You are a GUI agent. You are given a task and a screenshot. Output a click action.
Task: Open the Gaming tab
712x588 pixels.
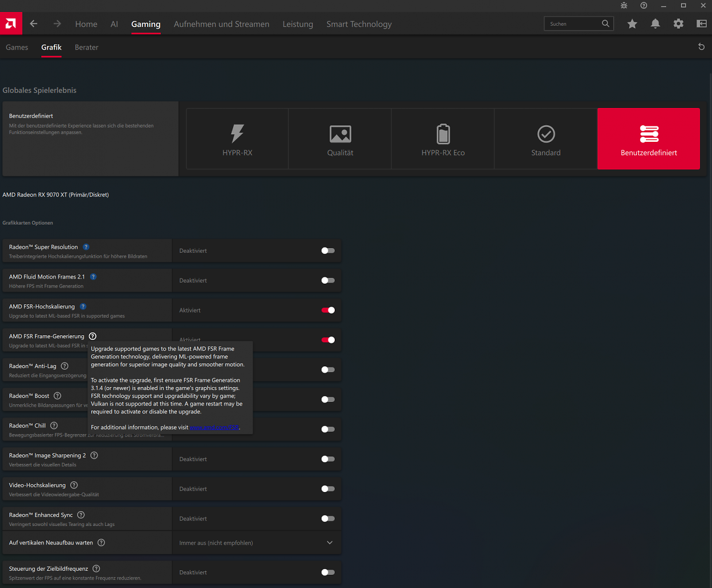pyautogui.click(x=146, y=24)
